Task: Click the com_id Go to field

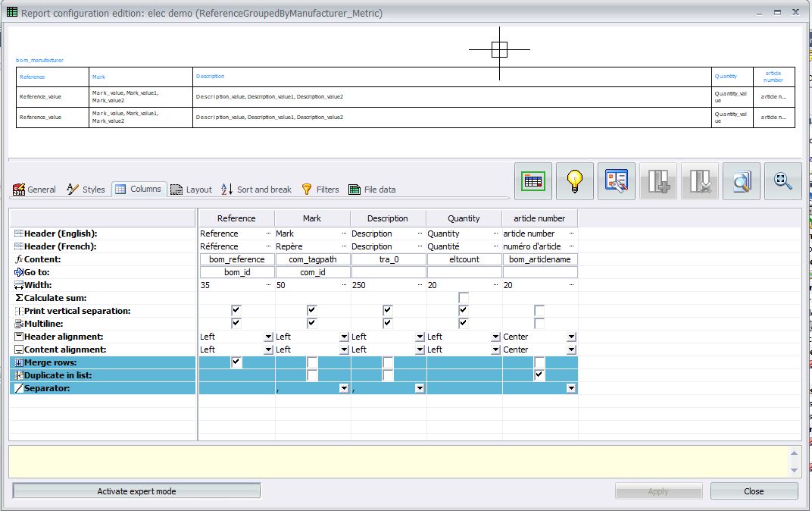Action: click(x=313, y=272)
